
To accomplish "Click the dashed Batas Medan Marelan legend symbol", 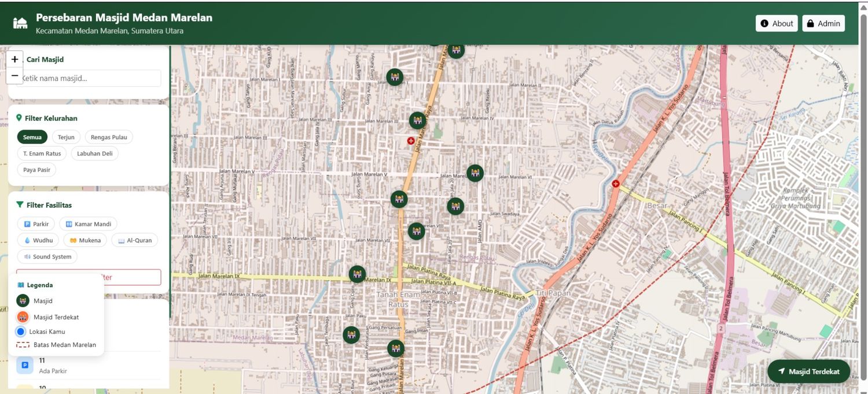I will (23, 345).
